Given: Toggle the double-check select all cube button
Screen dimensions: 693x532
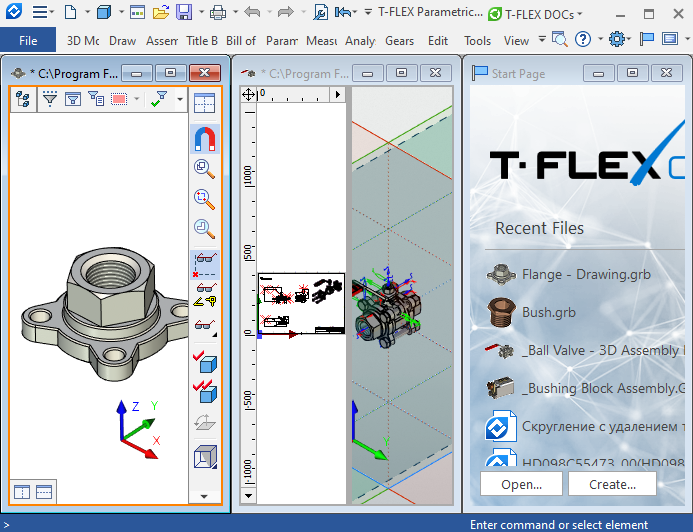Looking at the screenshot, I should pyautogui.click(x=205, y=391).
